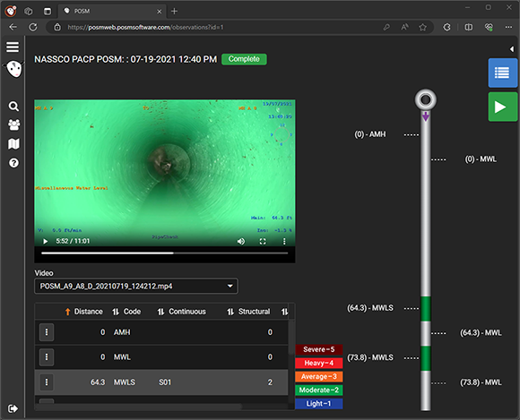Click the Average-3 legend swatch

point(318,377)
